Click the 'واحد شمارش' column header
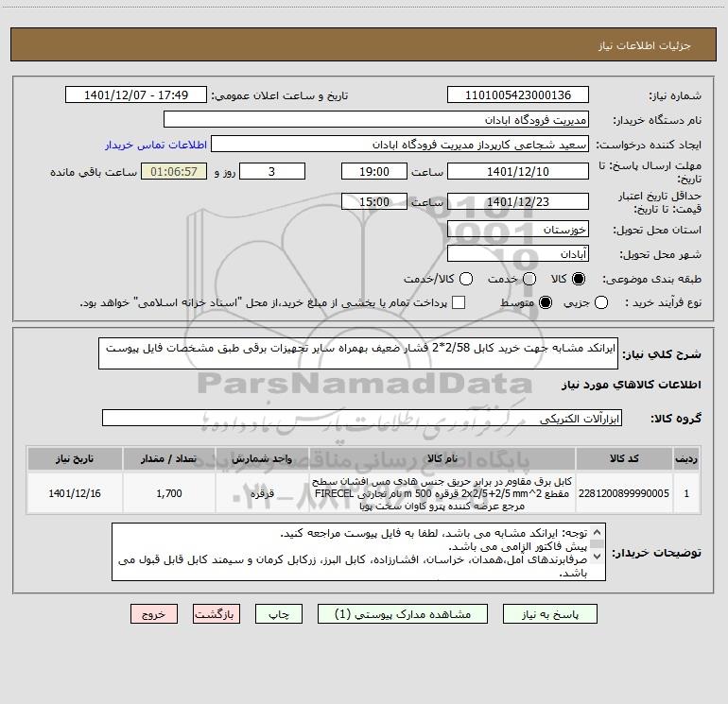The width and height of the screenshot is (728, 704). coord(262,458)
